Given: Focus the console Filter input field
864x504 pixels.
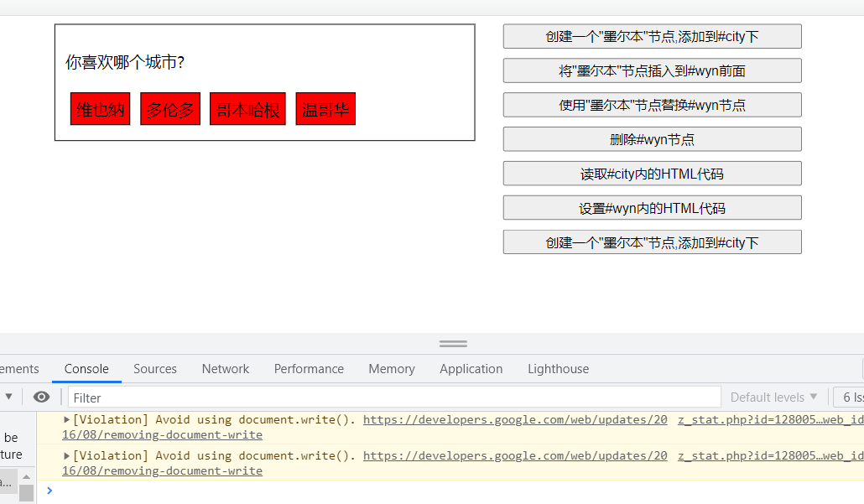Looking at the screenshot, I should tap(394, 397).
